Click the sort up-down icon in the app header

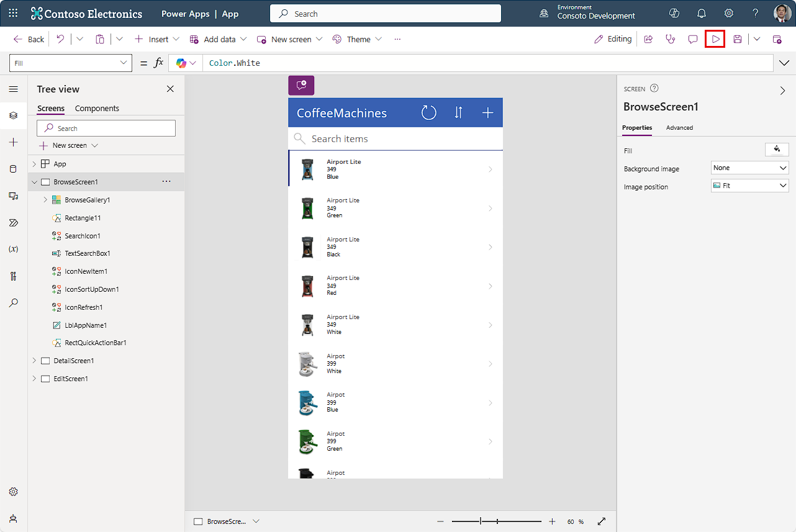pos(458,112)
